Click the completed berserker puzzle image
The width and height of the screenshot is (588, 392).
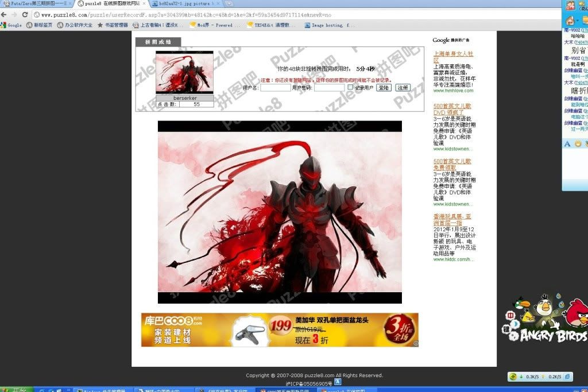pyautogui.click(x=280, y=212)
